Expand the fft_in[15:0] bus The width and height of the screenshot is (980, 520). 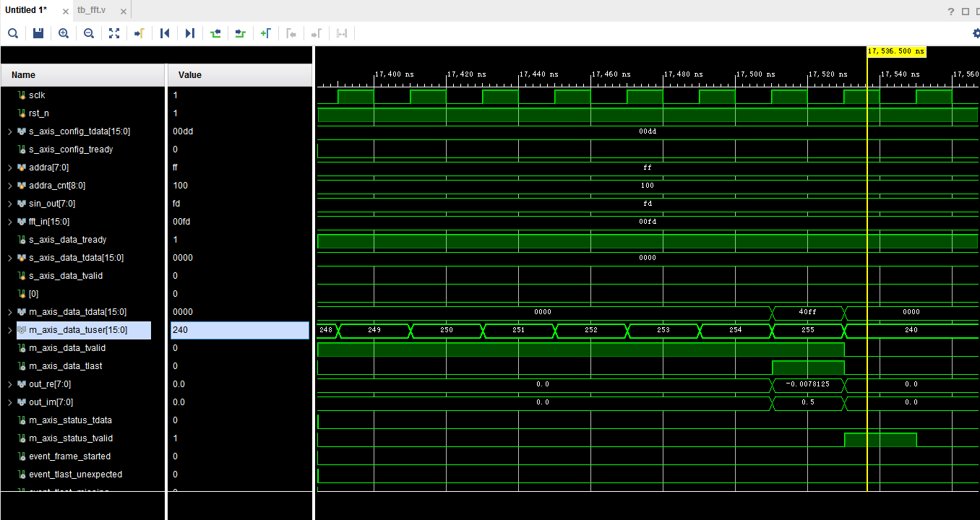click(9, 222)
